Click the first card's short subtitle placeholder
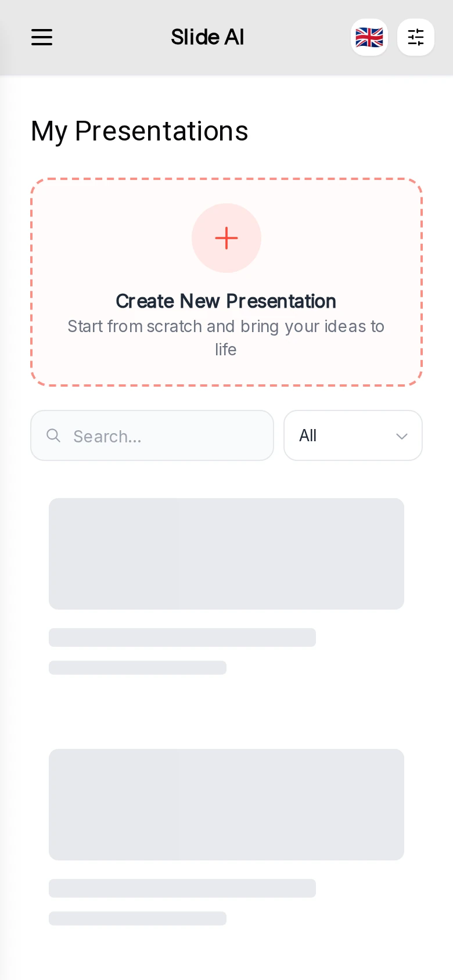453x980 pixels. 138,668
